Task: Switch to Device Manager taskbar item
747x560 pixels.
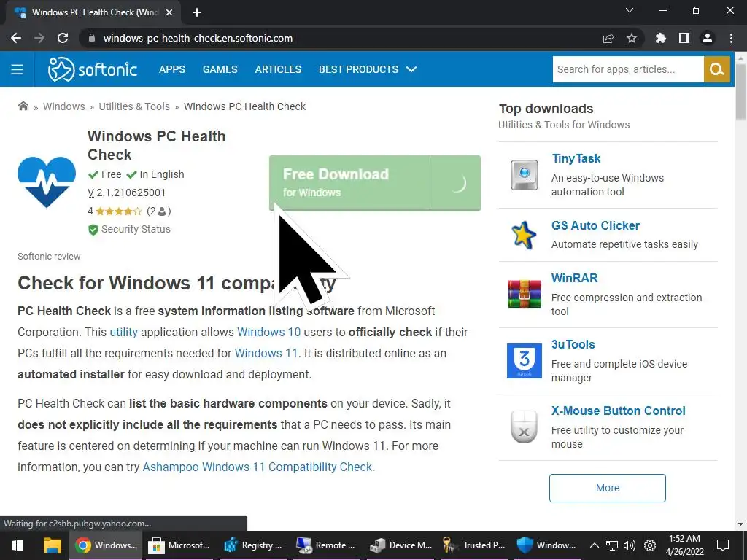Action: click(x=400, y=545)
